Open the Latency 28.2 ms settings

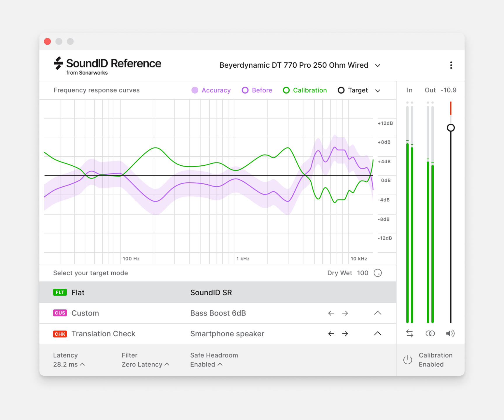[x=69, y=364]
